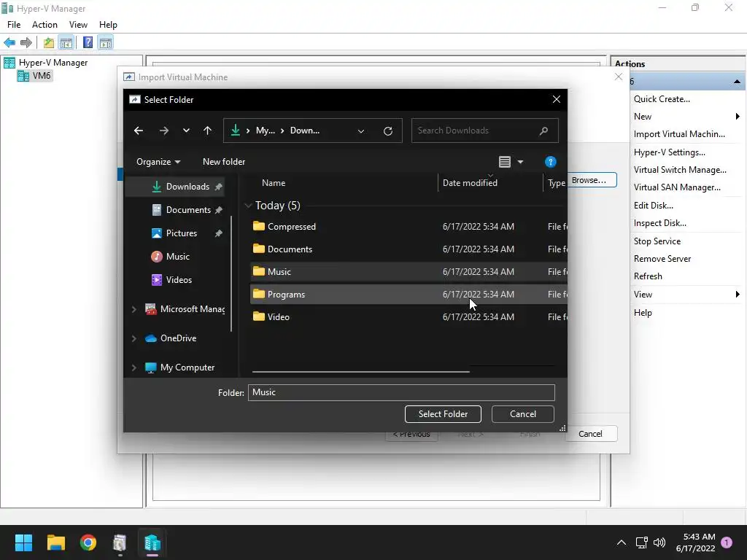
Task: Expand Microsoft Management node in navigation pane
Action: 134,309
